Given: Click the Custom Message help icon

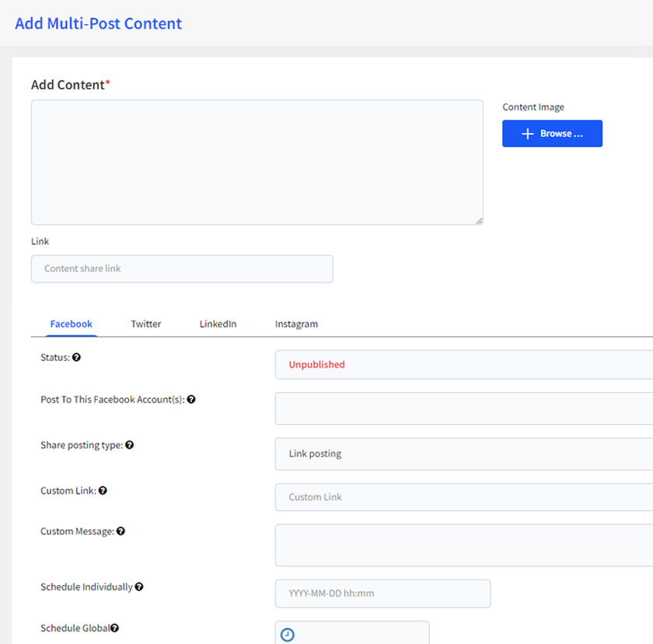Looking at the screenshot, I should pos(120,531).
